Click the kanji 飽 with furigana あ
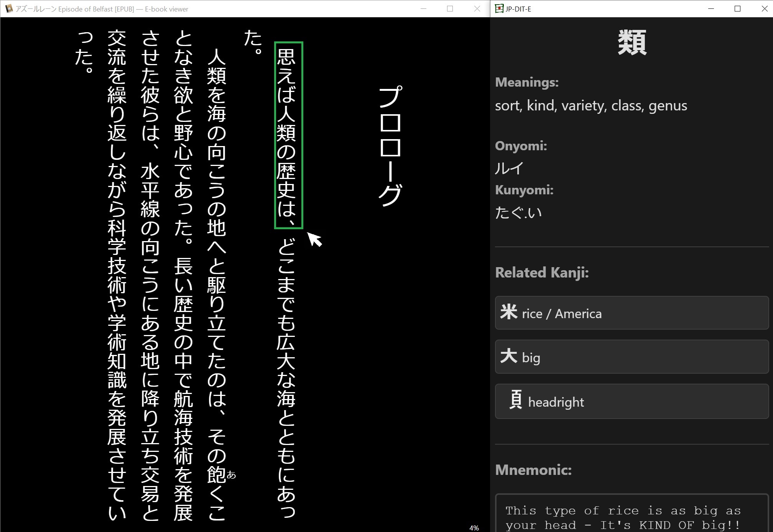773x532 pixels. click(217, 475)
